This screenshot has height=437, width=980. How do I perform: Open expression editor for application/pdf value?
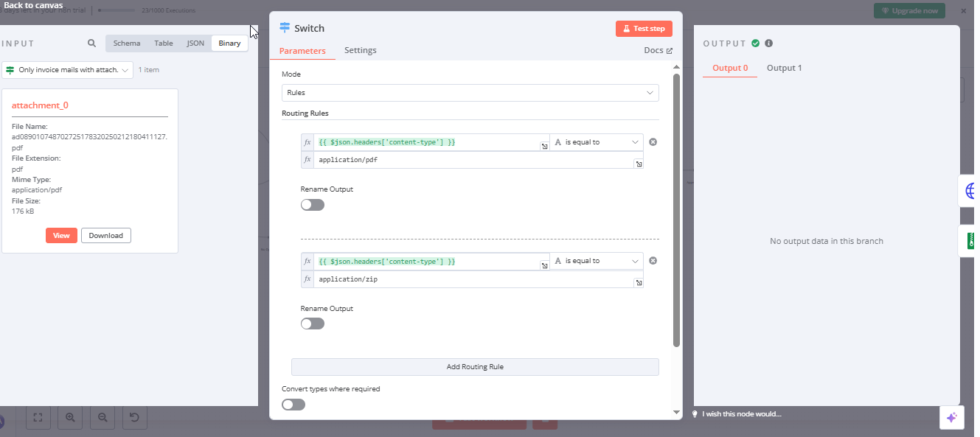[639, 164]
